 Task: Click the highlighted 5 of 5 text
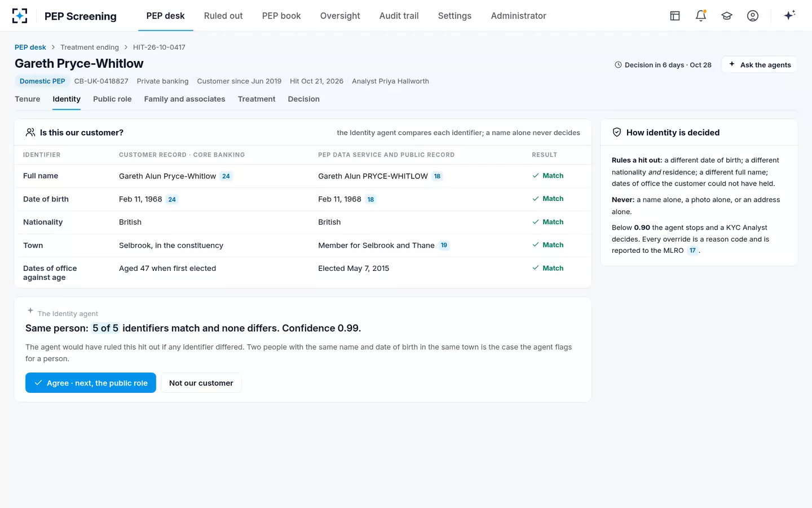[x=105, y=329]
